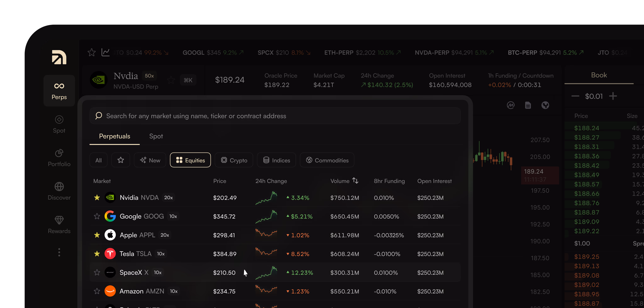Remove Apple APPL from favorites
644x308 pixels.
coord(97,235)
